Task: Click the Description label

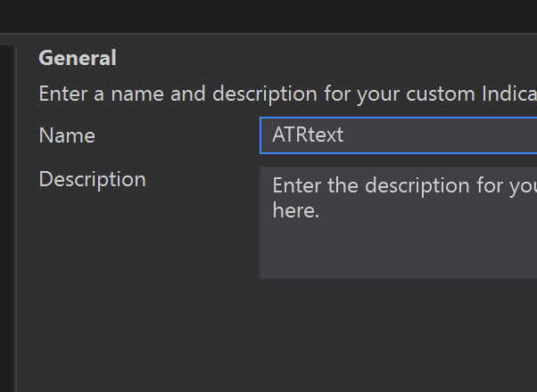Action: click(x=92, y=179)
